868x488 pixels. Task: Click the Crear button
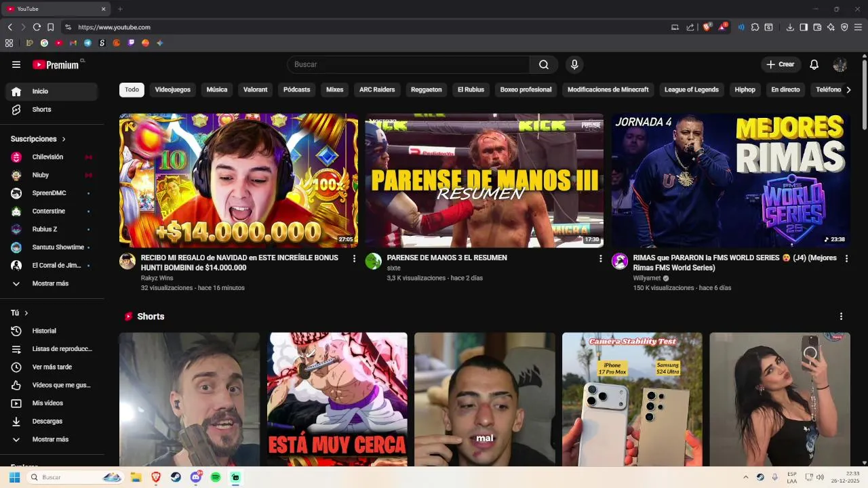pyautogui.click(x=780, y=64)
